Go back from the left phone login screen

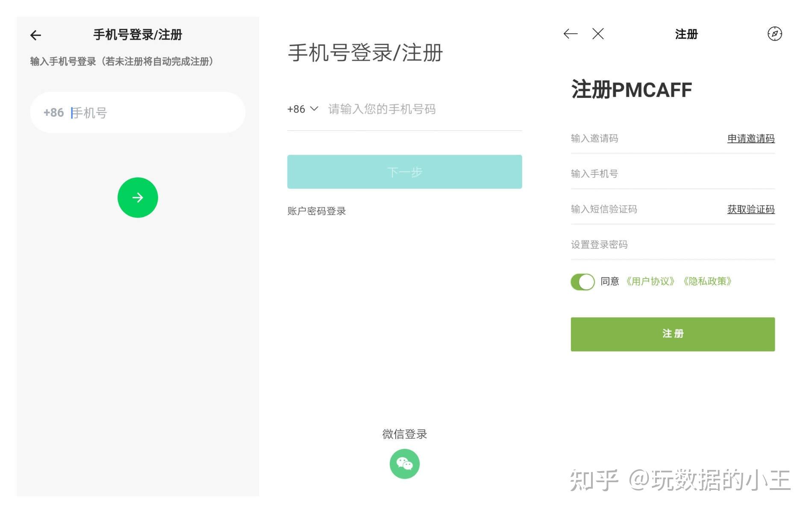click(36, 35)
